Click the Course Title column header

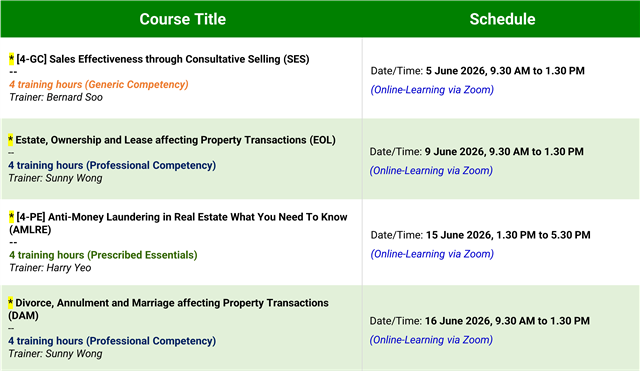(x=182, y=19)
